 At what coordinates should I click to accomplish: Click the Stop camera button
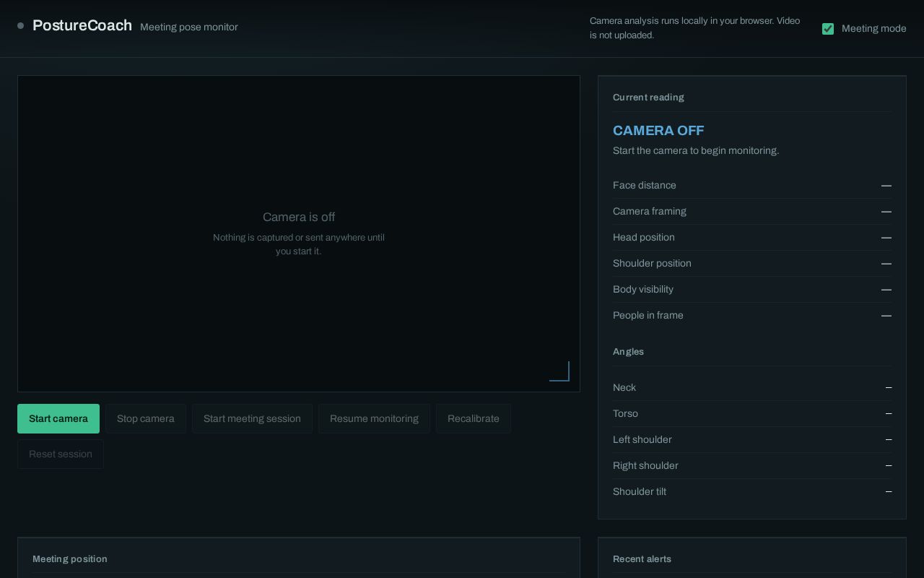(146, 418)
